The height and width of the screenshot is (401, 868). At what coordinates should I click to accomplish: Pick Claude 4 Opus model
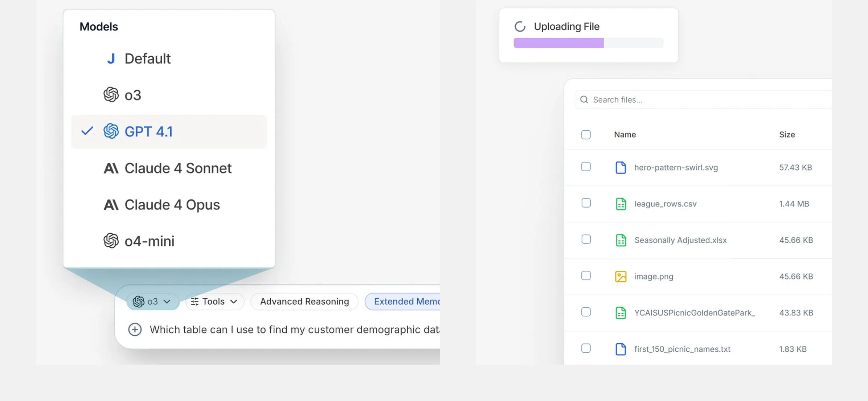click(169, 205)
